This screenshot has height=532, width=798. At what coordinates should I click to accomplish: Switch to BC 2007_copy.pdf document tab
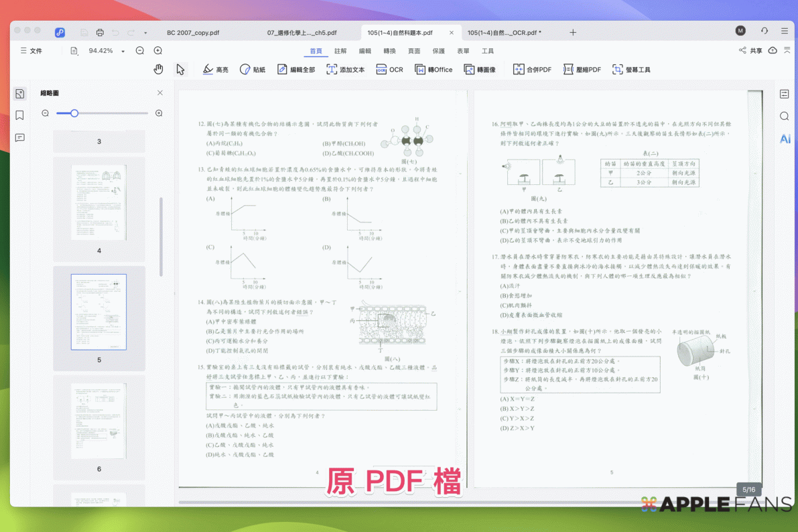pos(193,32)
